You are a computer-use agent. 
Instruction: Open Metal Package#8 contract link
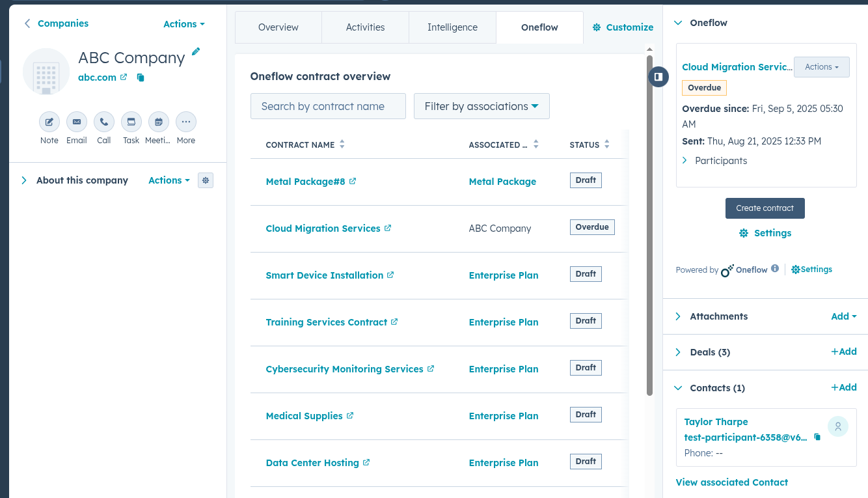[x=306, y=182]
